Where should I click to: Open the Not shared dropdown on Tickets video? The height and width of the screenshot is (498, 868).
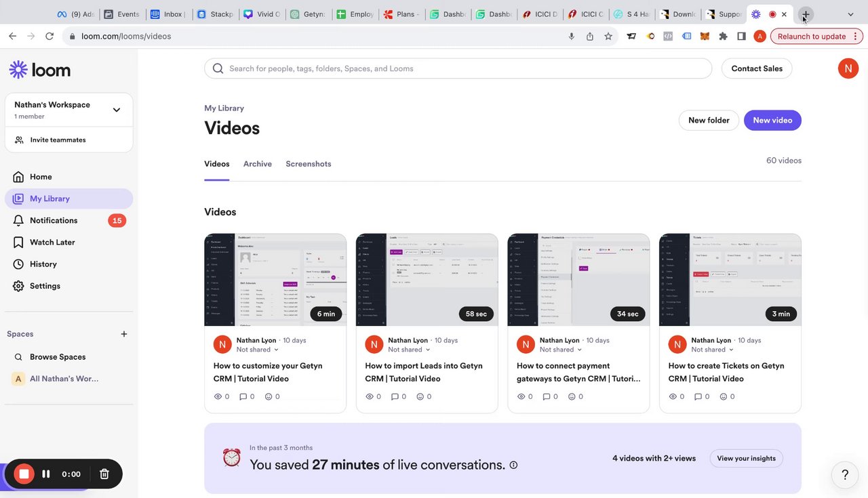713,350
